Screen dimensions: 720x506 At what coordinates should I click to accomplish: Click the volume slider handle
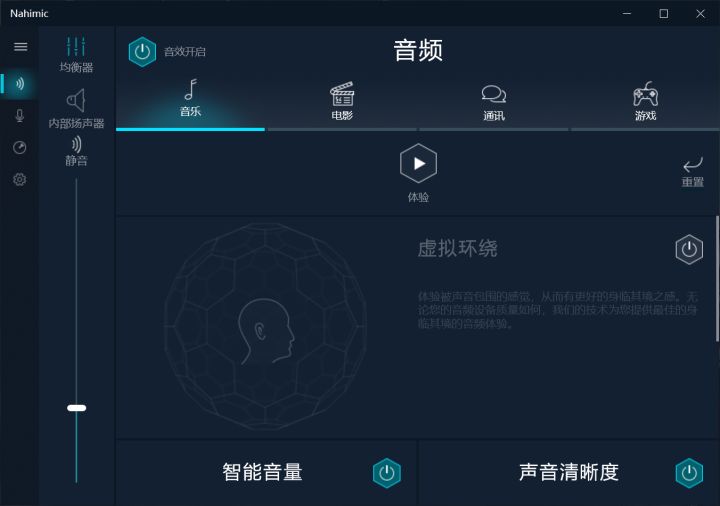click(x=77, y=408)
